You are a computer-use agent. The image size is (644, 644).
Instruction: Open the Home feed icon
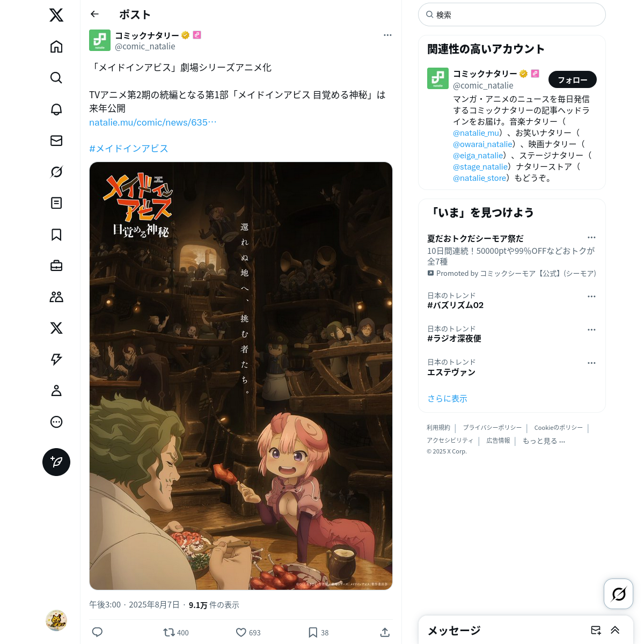[56, 47]
